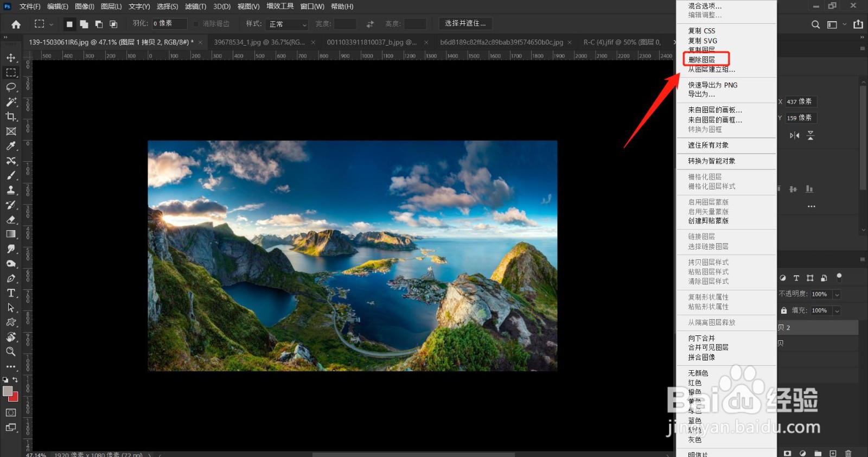Choose Subtract from selection mode

[x=99, y=24]
